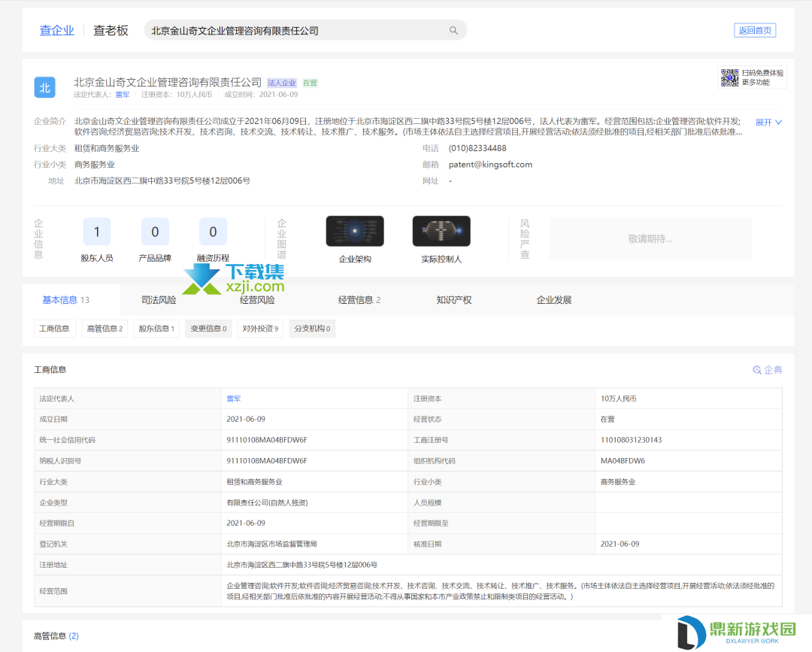The width and height of the screenshot is (812, 652).
Task: Jump to 股东信息 sub-section
Action: (x=156, y=329)
